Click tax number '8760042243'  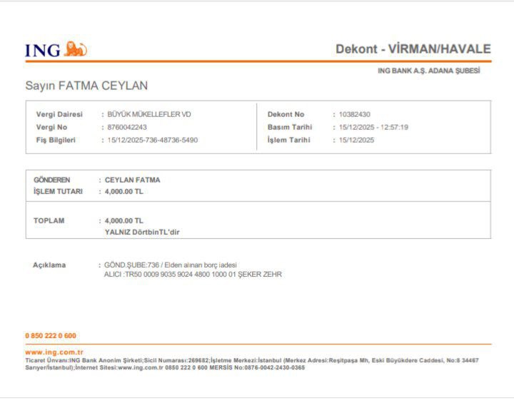point(127,127)
